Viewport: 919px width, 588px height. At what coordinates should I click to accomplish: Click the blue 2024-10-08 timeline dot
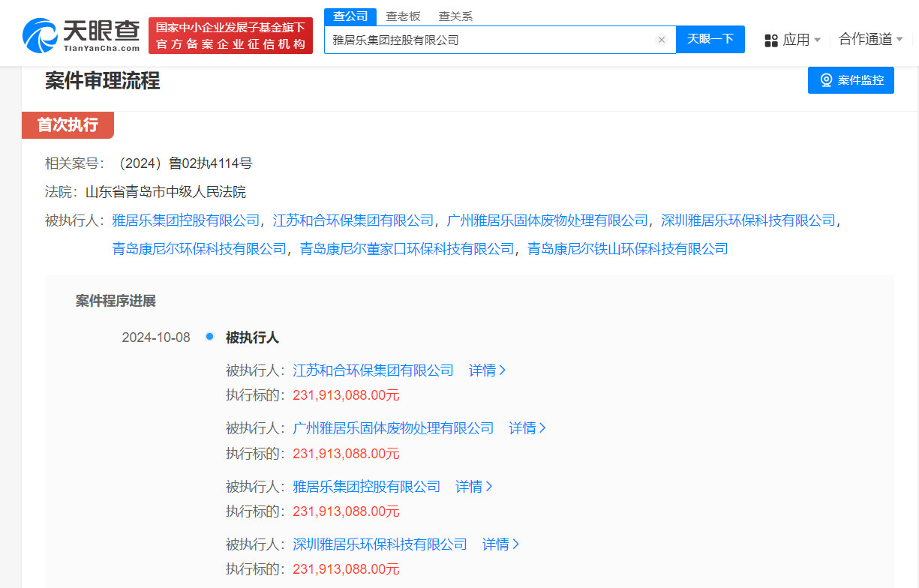[209, 336]
